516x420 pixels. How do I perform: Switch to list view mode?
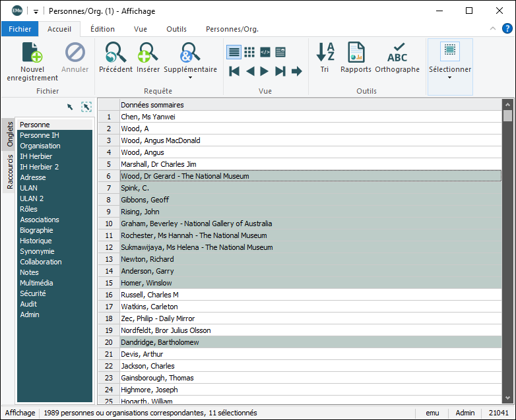(234, 52)
